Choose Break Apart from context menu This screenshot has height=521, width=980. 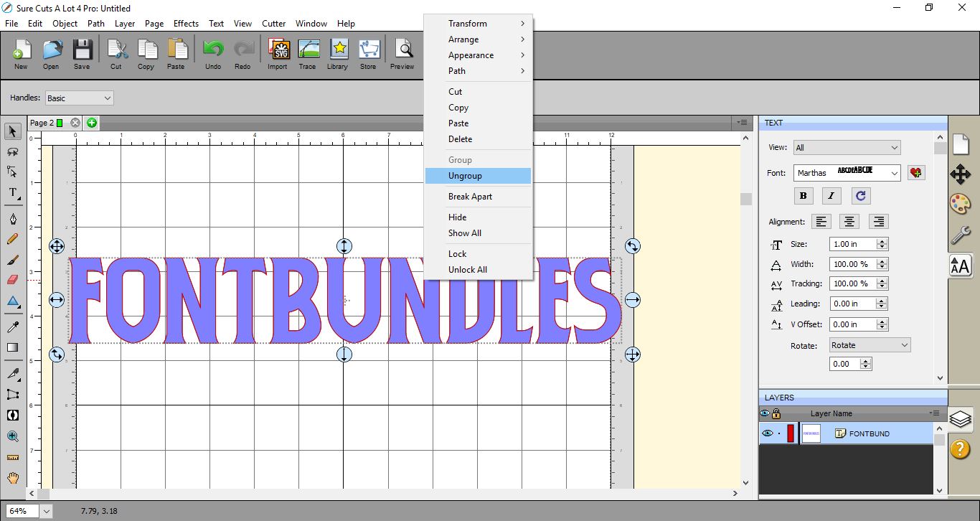pyautogui.click(x=478, y=197)
